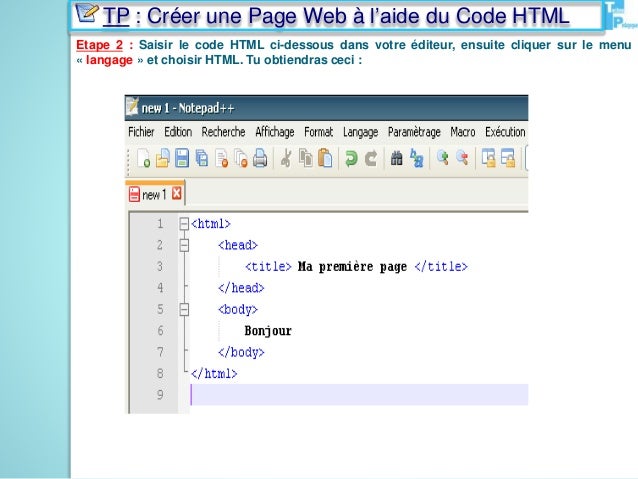Click the Copy toolbar icon
Image resolution: width=638 pixels, height=479 pixels.
[306, 158]
